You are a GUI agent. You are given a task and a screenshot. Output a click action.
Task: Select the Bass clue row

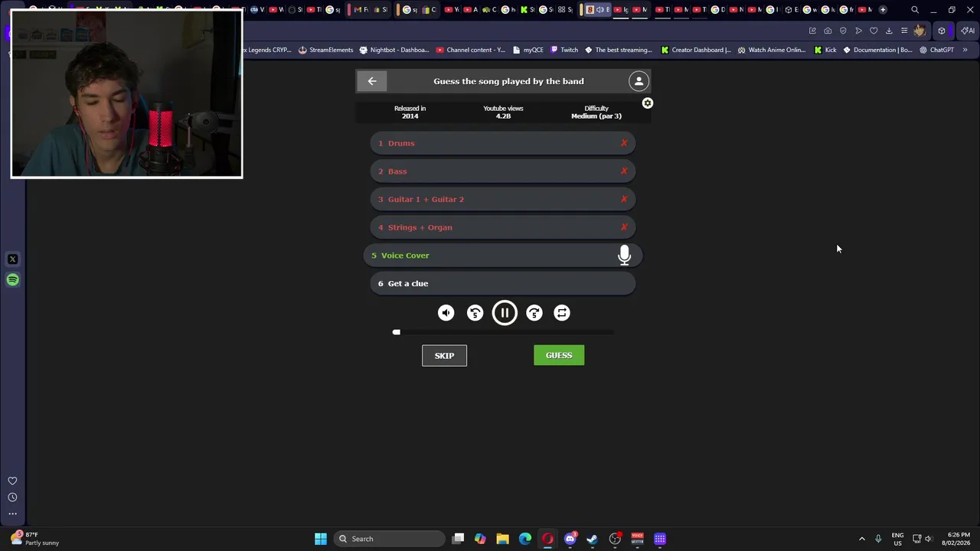coord(503,171)
